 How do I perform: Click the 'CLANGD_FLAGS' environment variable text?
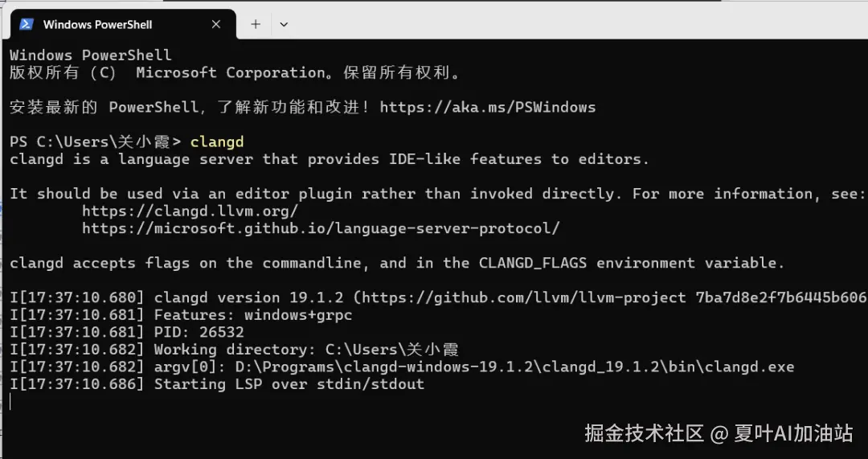click(x=533, y=263)
